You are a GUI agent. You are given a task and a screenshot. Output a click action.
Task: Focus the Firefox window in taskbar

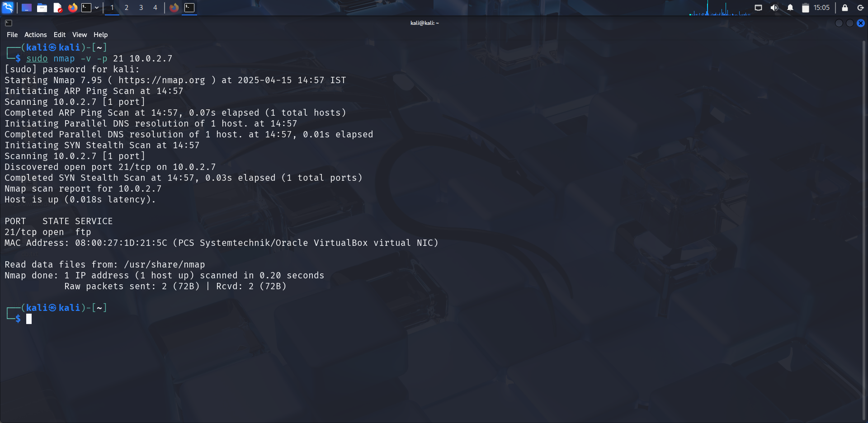coord(174,8)
